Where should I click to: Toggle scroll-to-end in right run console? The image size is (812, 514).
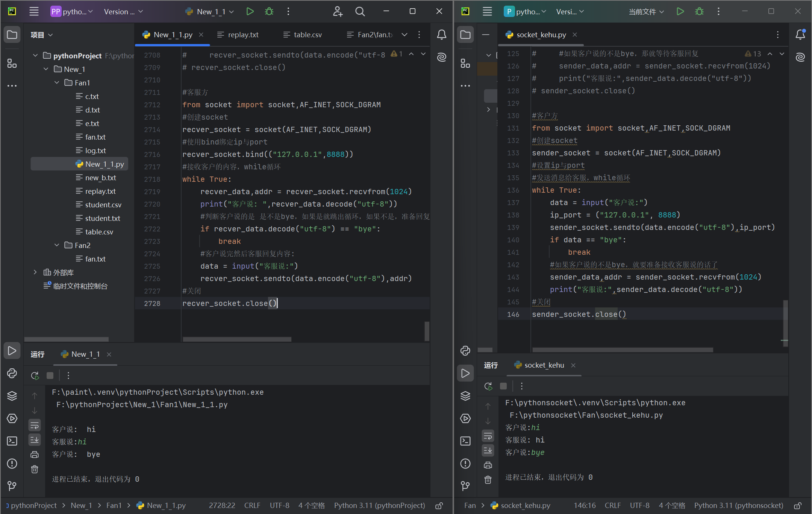point(488,450)
